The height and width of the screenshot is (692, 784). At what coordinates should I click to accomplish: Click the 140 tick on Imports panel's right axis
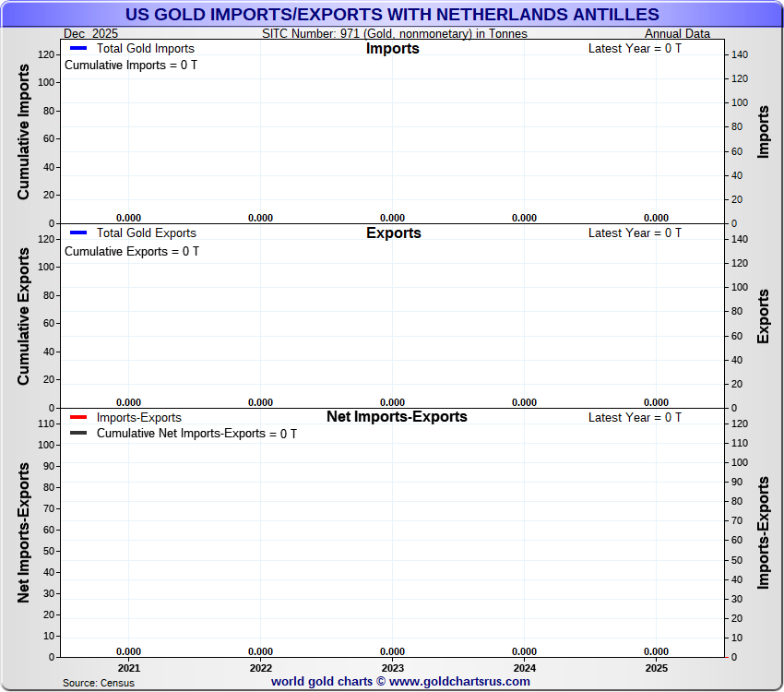[x=740, y=54]
